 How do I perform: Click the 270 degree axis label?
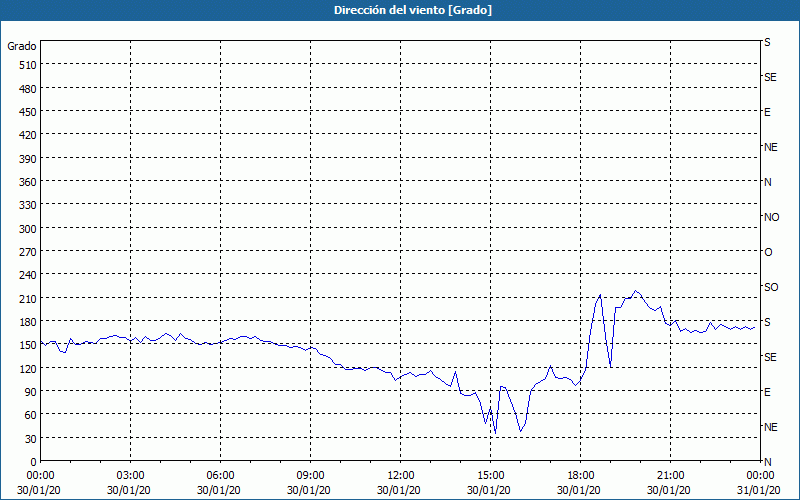tap(28, 252)
